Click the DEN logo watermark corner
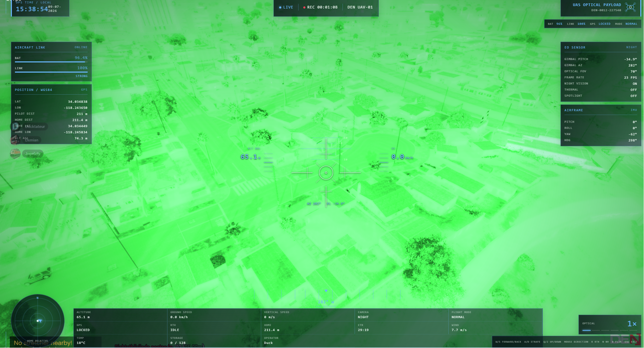The image size is (644, 348). [x=625, y=340]
